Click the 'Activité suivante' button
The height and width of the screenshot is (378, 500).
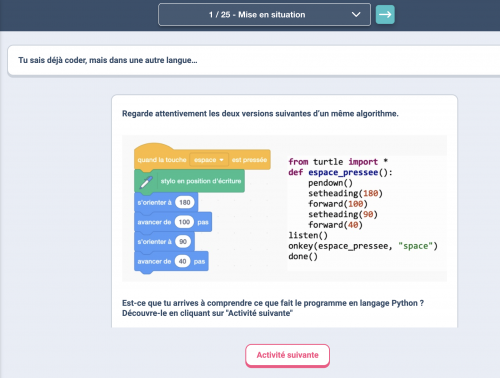click(x=287, y=355)
